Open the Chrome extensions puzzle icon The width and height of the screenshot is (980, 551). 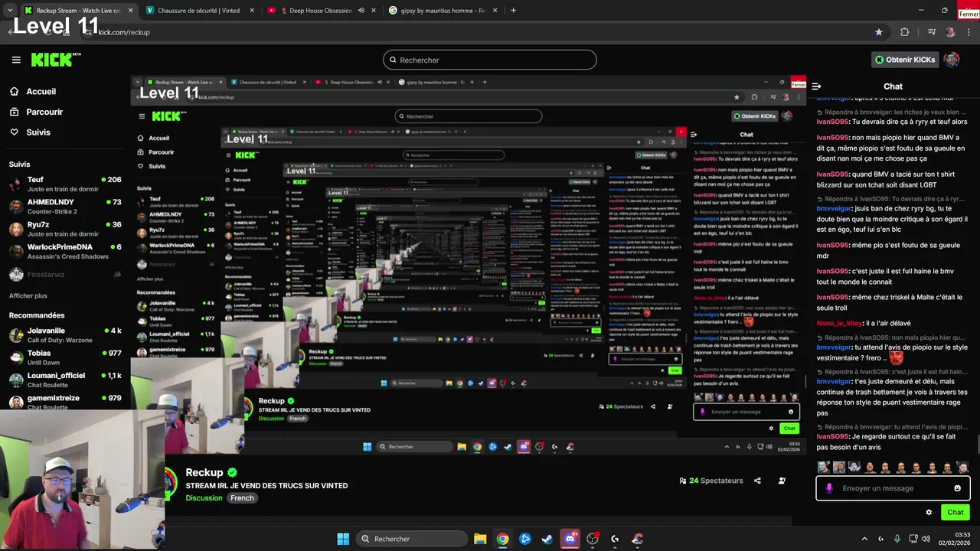[x=905, y=32]
